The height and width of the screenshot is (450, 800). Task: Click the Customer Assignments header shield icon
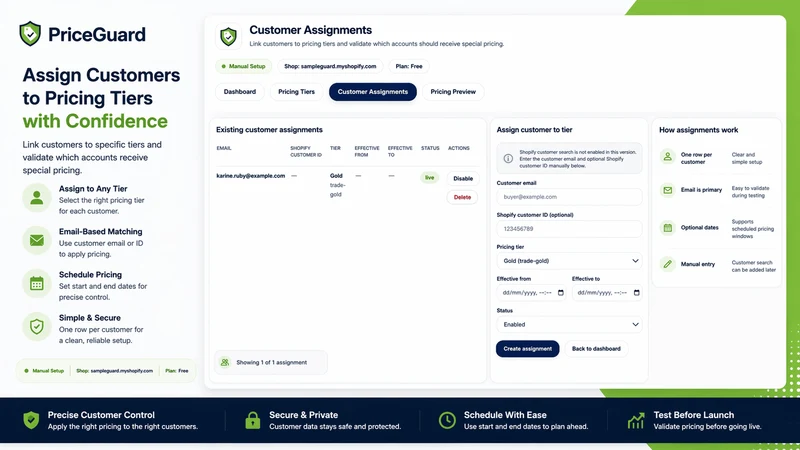click(228, 37)
